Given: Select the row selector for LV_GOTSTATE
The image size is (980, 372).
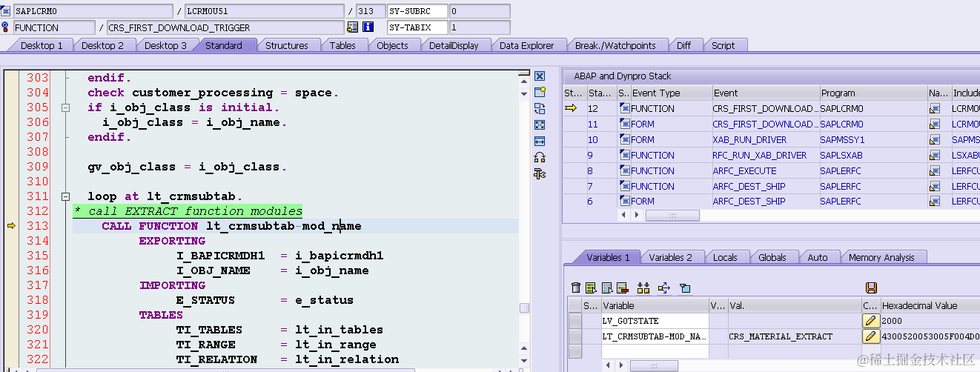Looking at the screenshot, I should tap(575, 321).
